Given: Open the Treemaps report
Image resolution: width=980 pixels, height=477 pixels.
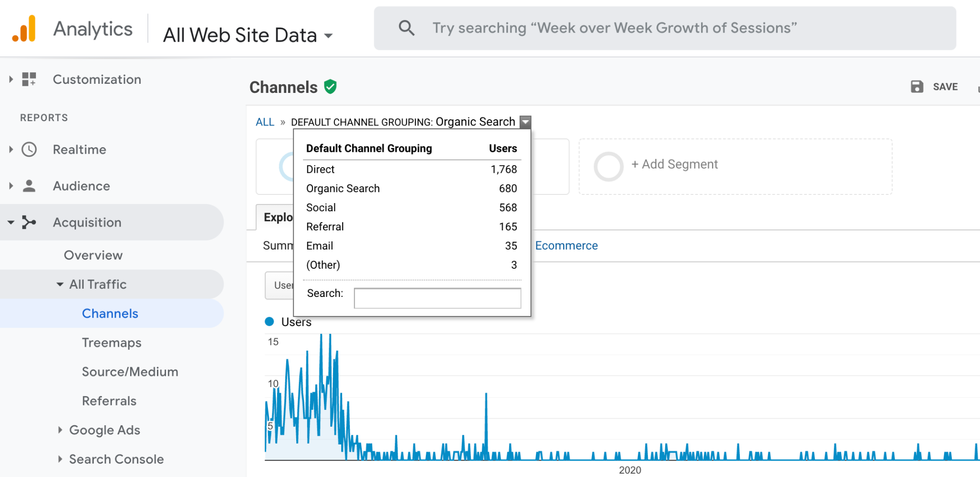Looking at the screenshot, I should [x=111, y=343].
